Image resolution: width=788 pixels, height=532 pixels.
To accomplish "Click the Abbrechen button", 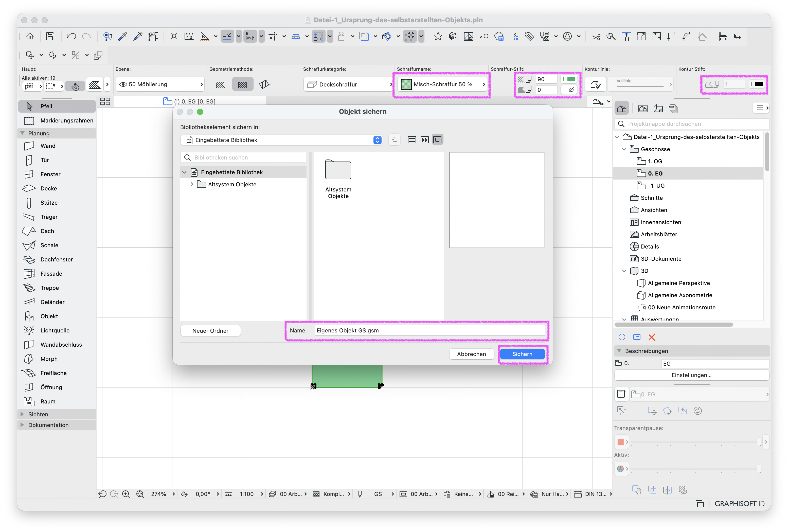I will (x=471, y=354).
